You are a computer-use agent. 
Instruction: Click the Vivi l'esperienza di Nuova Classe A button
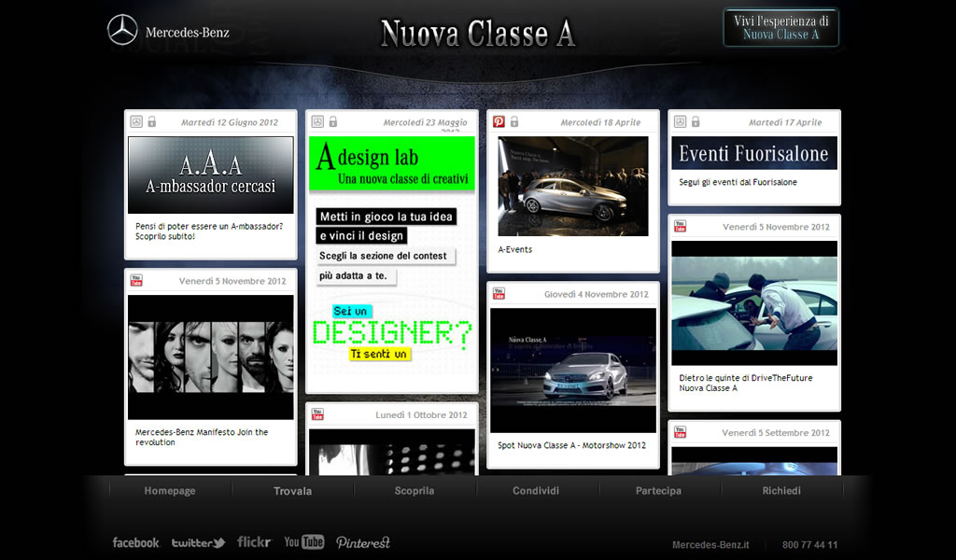pos(781,27)
